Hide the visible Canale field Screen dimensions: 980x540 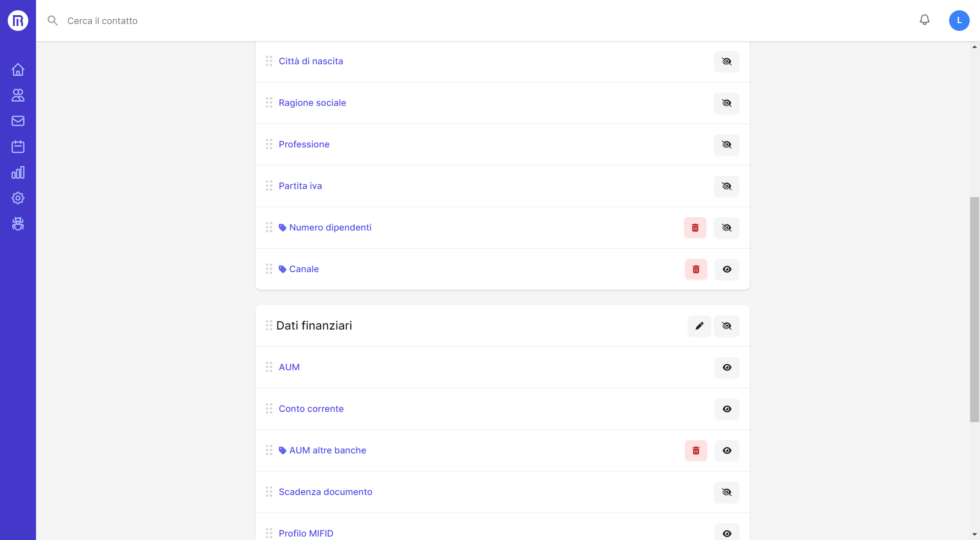[727, 269]
